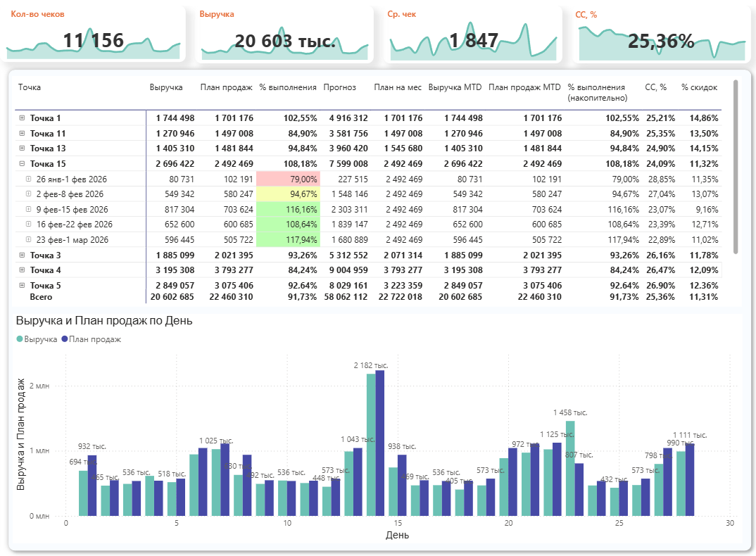Select the План продаж legend marker
The width and height of the screenshot is (756, 556).
tap(65, 339)
